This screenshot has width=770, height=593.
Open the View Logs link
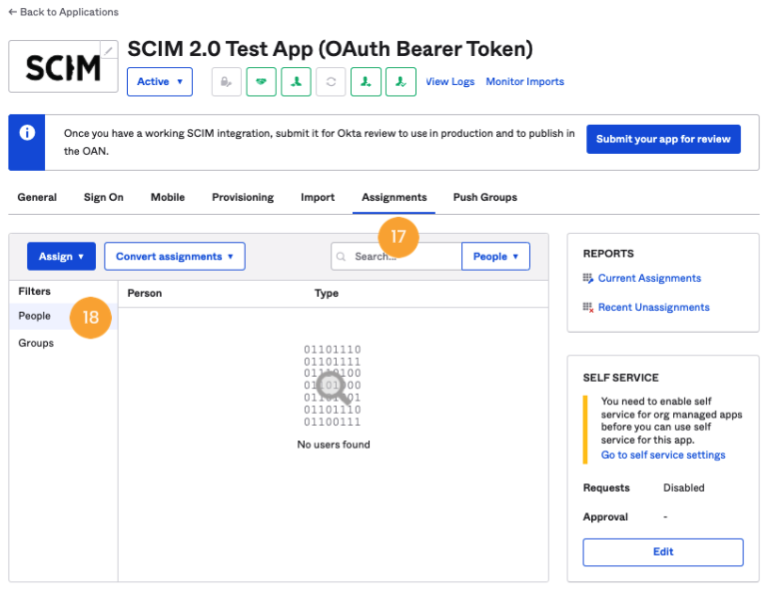450,81
